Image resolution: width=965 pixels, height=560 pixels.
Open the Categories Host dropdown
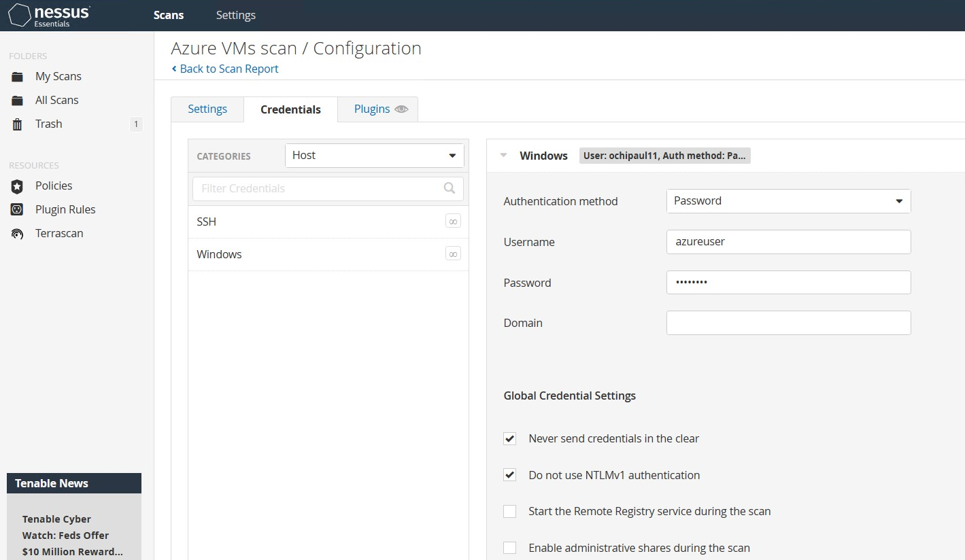pyautogui.click(x=375, y=156)
